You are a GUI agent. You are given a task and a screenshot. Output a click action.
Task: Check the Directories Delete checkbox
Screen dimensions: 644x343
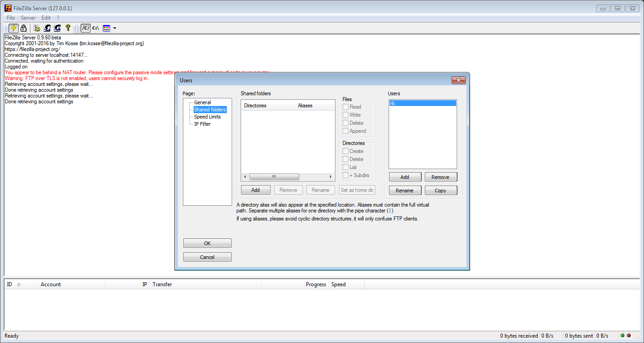(345, 159)
